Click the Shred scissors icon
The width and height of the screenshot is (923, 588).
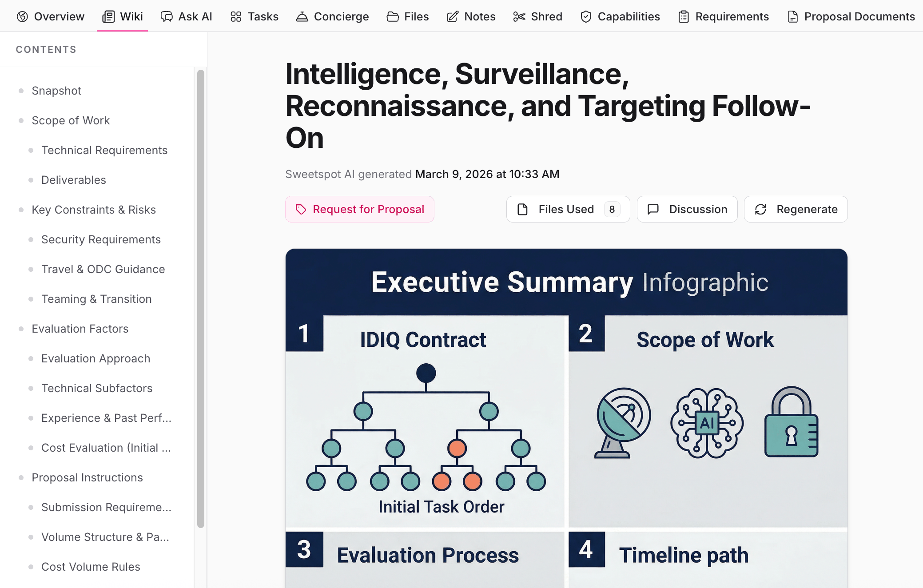point(519,17)
